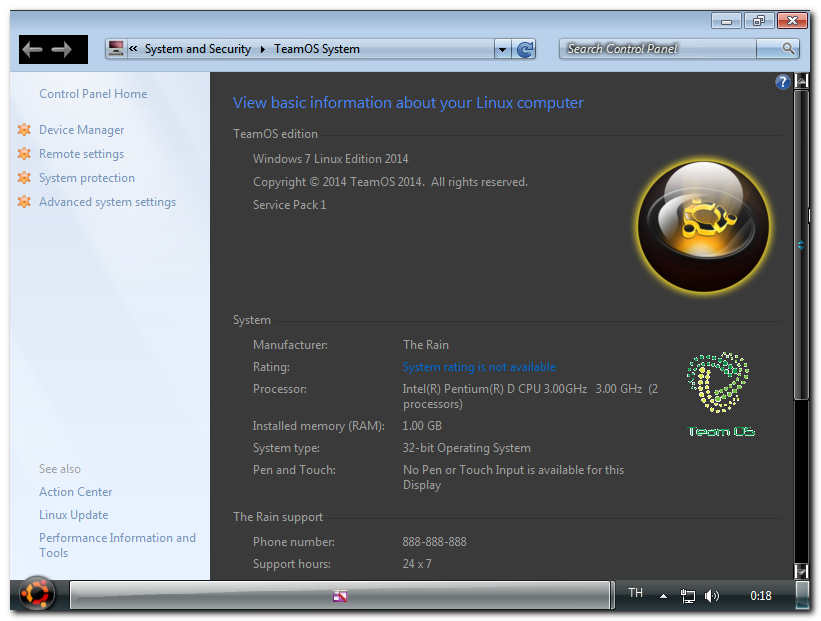Click the installed memory value 1.00 GB
This screenshot has height=621, width=821.
pyautogui.click(x=422, y=426)
